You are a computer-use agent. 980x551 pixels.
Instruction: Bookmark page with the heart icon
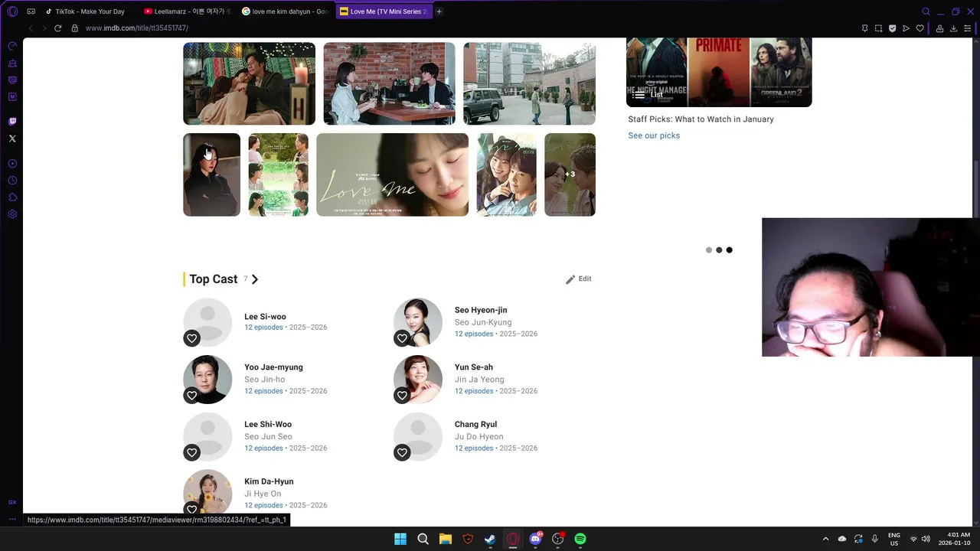[x=920, y=28]
